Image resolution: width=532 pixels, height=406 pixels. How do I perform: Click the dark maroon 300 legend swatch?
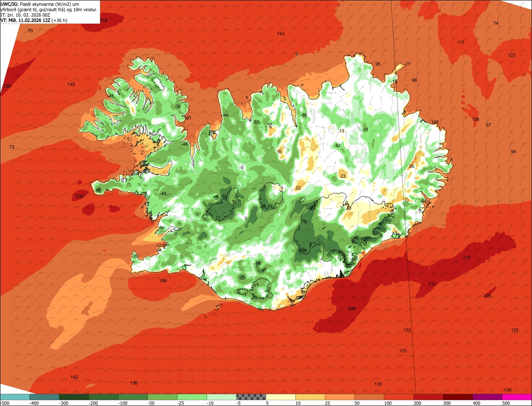[x=458, y=397]
